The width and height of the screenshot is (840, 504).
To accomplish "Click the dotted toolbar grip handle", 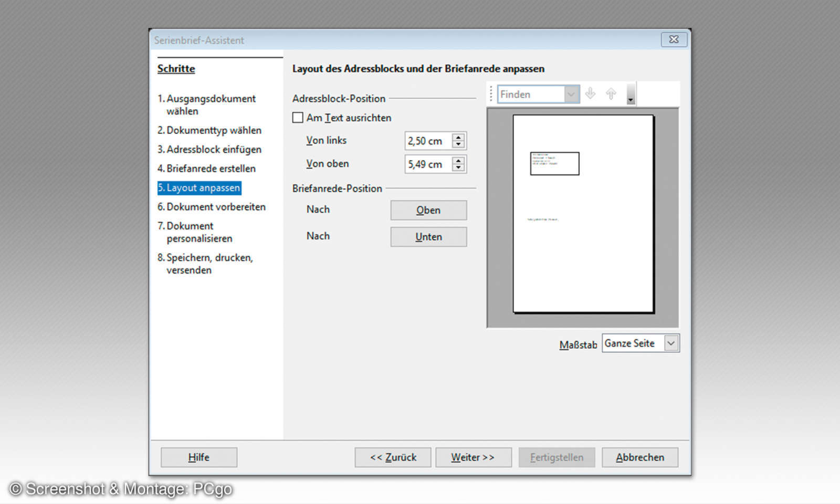I will 491,93.
